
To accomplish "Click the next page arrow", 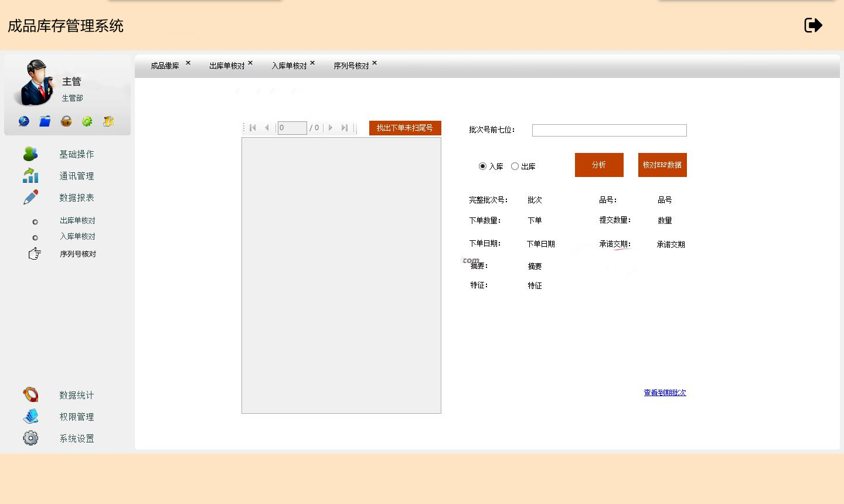I will (331, 128).
